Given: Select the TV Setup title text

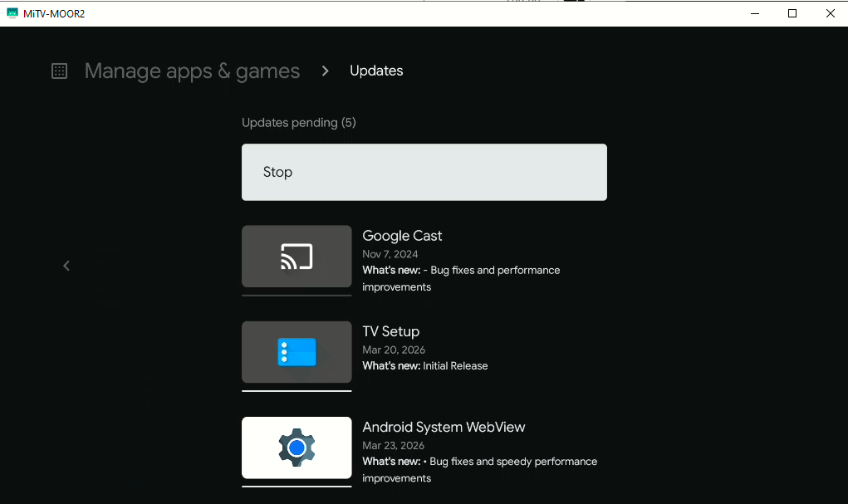Looking at the screenshot, I should tap(390, 331).
